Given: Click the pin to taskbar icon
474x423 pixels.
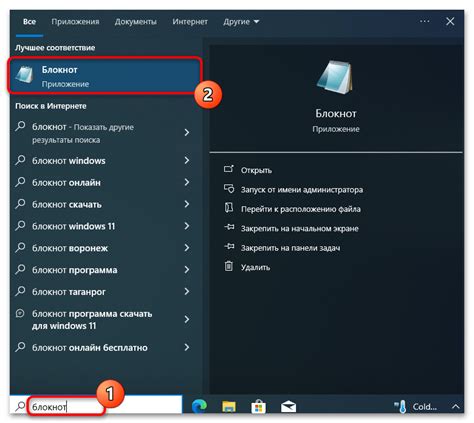Looking at the screenshot, I should click(x=229, y=247).
